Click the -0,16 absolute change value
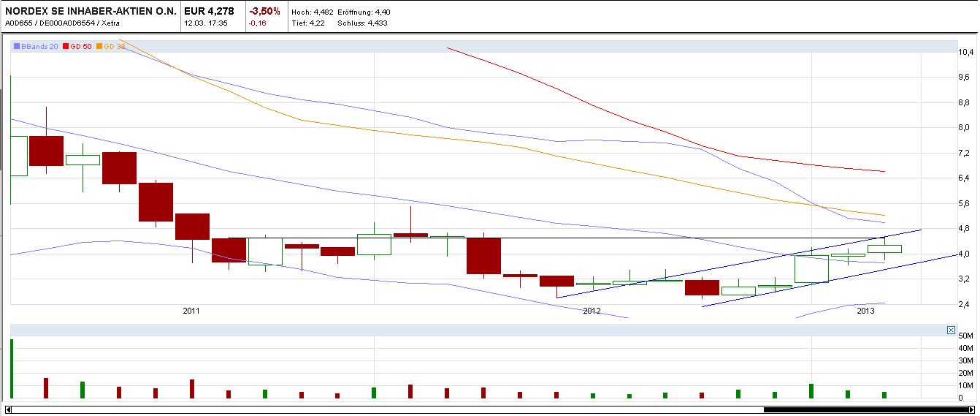The image size is (980, 416). (257, 23)
